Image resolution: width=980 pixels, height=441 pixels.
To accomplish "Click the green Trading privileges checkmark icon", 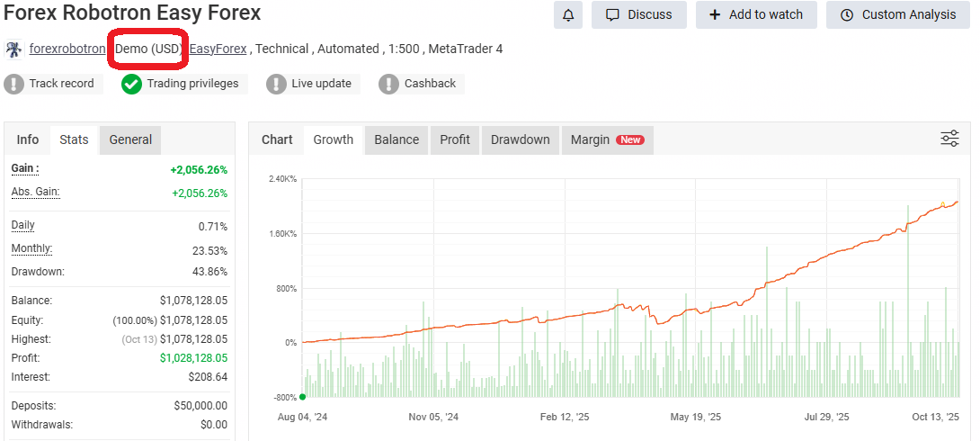I will (x=132, y=84).
